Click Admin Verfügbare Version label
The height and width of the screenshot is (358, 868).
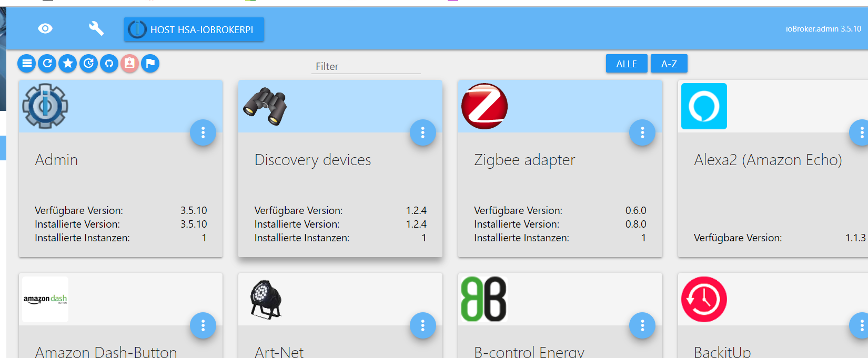pos(79,210)
